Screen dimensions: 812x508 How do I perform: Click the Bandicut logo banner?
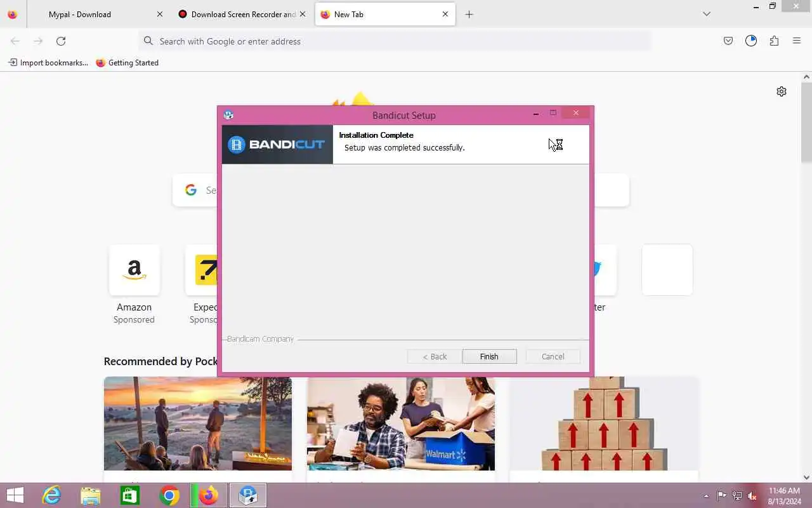click(x=277, y=144)
